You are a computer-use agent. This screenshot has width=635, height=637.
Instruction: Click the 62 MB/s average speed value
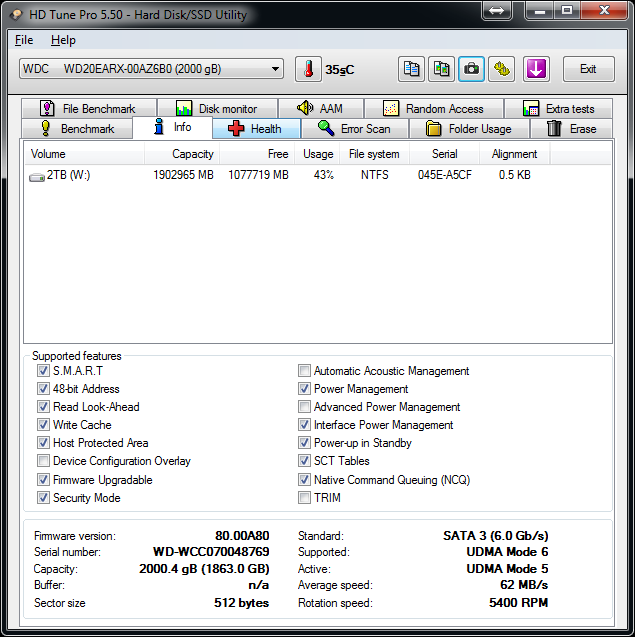pyautogui.click(x=524, y=585)
